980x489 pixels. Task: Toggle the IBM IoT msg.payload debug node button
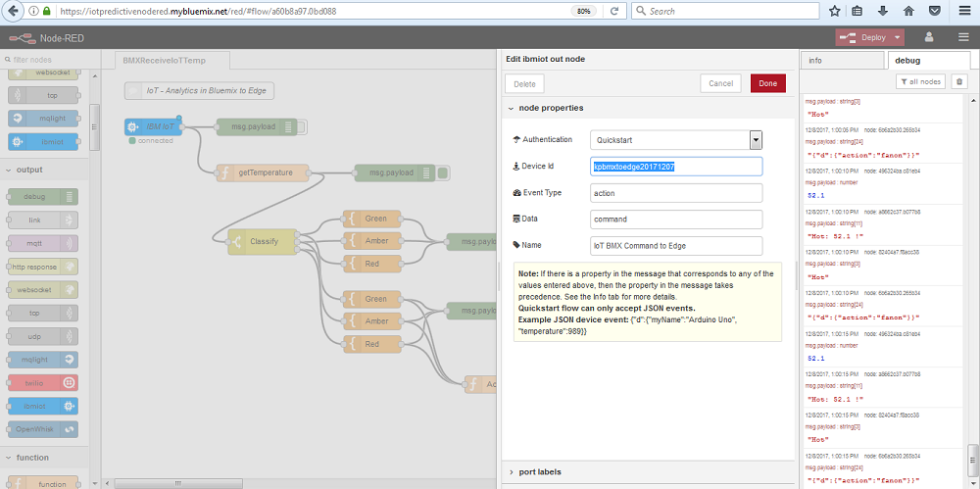pos(302,127)
